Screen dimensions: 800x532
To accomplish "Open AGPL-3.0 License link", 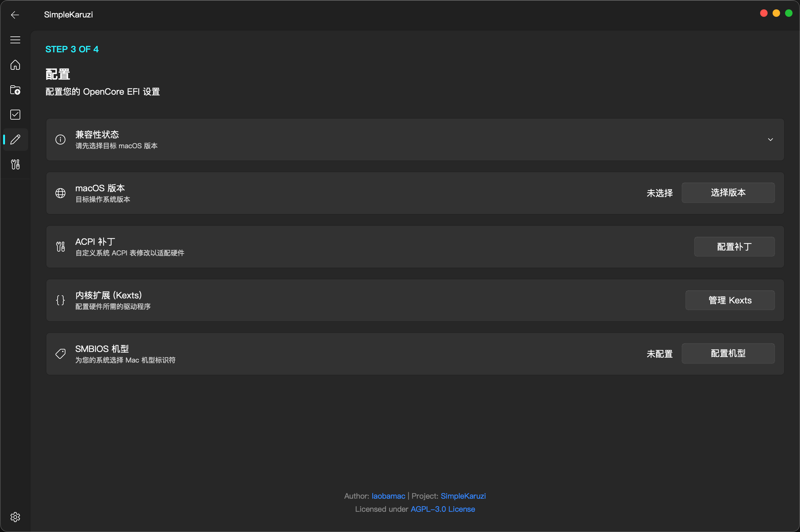I will coord(442,509).
